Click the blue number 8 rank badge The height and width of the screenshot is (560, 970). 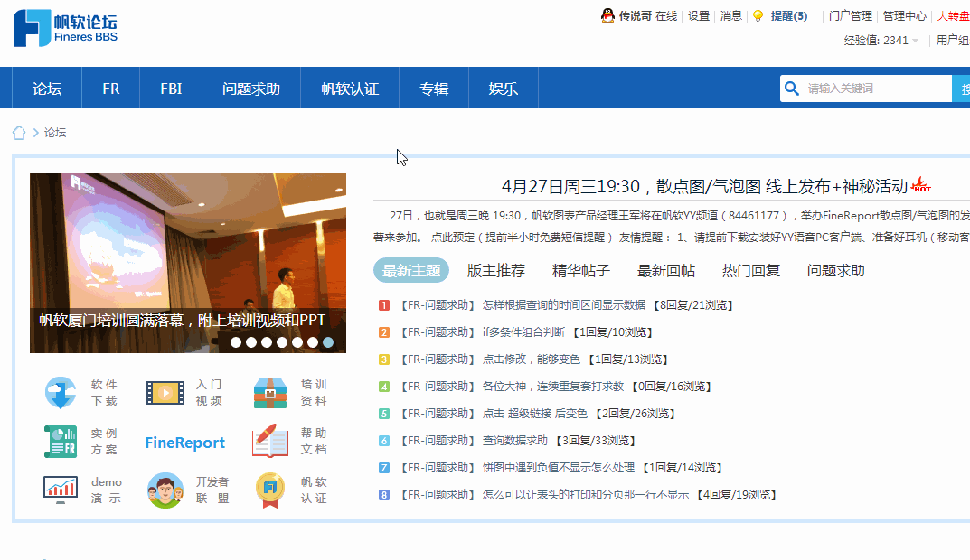tap(384, 495)
